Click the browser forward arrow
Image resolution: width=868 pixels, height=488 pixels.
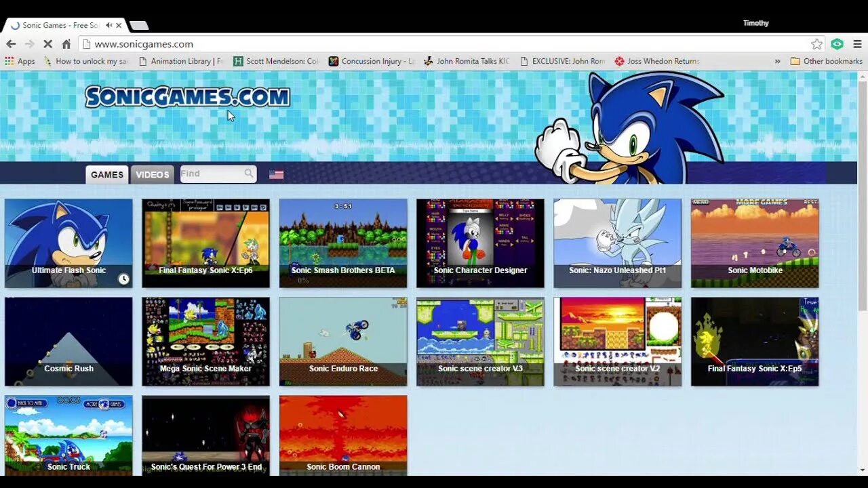coord(29,44)
